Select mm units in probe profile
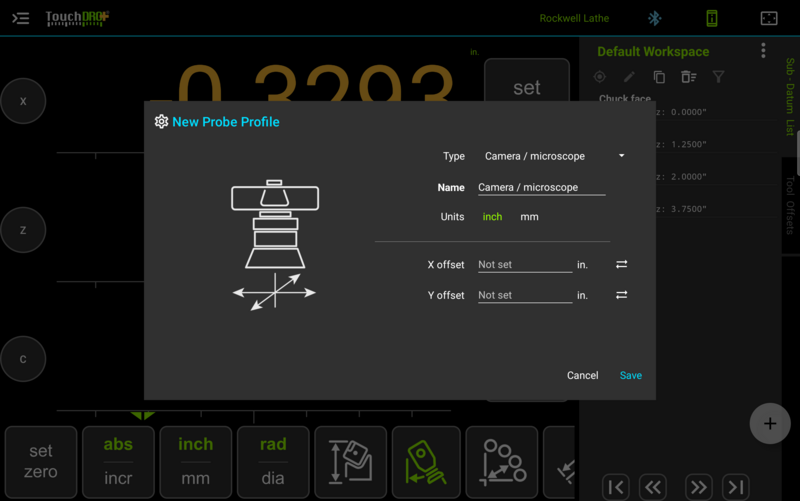Image resolution: width=800 pixels, height=501 pixels. (529, 217)
